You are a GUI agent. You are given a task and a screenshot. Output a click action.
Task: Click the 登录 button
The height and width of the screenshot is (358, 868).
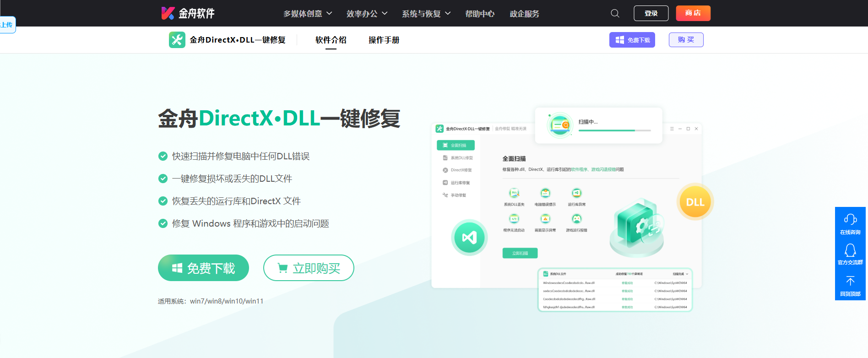pyautogui.click(x=651, y=13)
